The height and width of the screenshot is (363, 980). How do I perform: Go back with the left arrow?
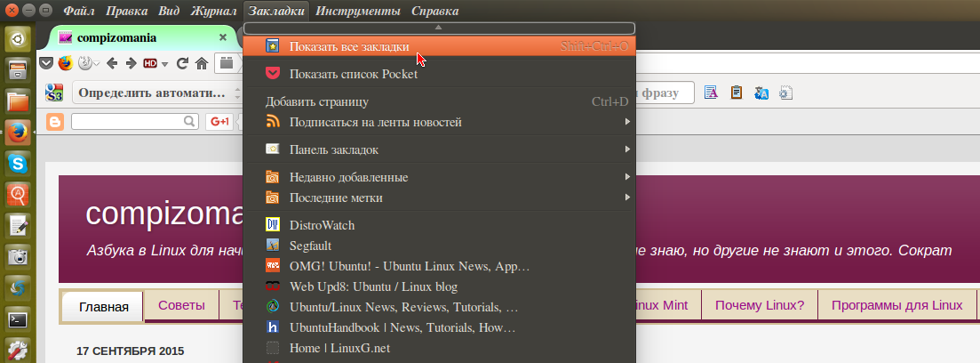pyautogui.click(x=113, y=62)
